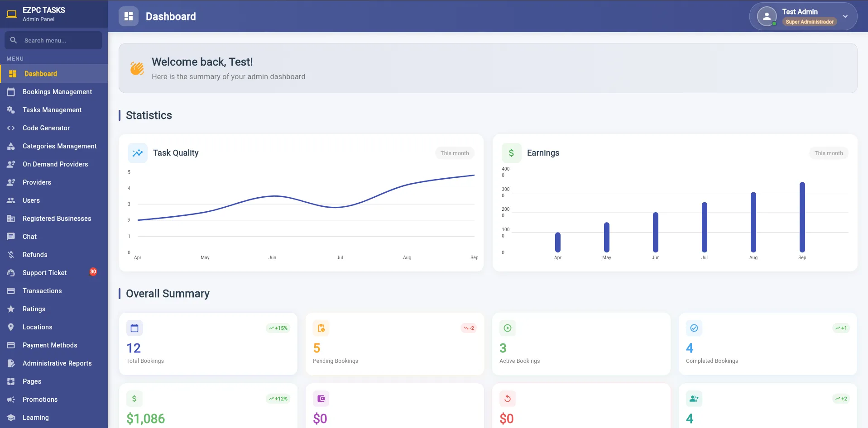Open the Dashboard menu item
The width and height of the screenshot is (868, 428).
pyautogui.click(x=54, y=74)
